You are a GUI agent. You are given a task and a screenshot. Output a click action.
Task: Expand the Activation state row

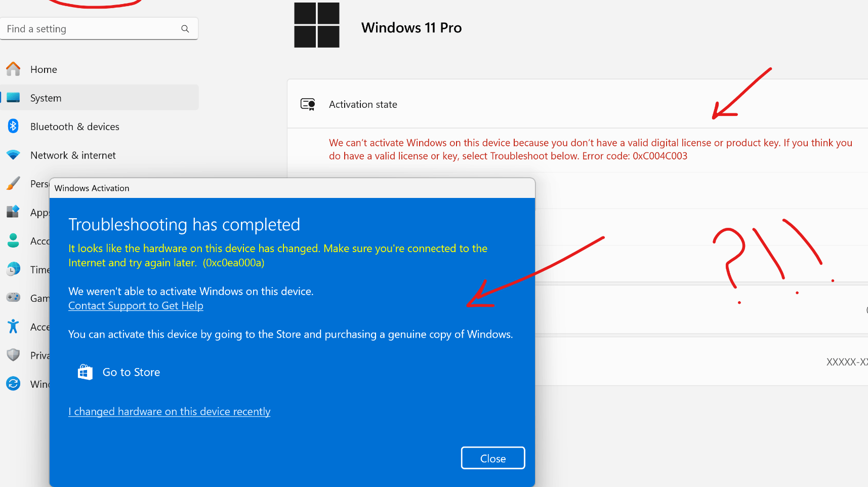tap(577, 104)
